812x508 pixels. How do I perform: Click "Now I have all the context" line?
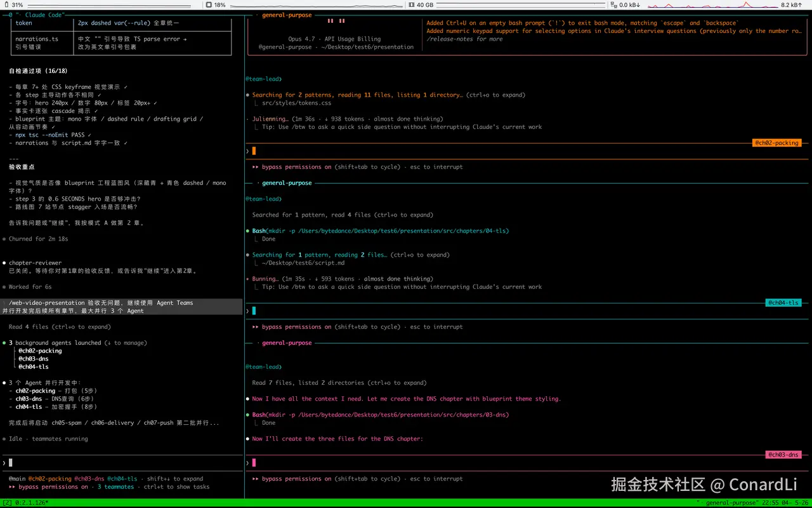click(406, 399)
